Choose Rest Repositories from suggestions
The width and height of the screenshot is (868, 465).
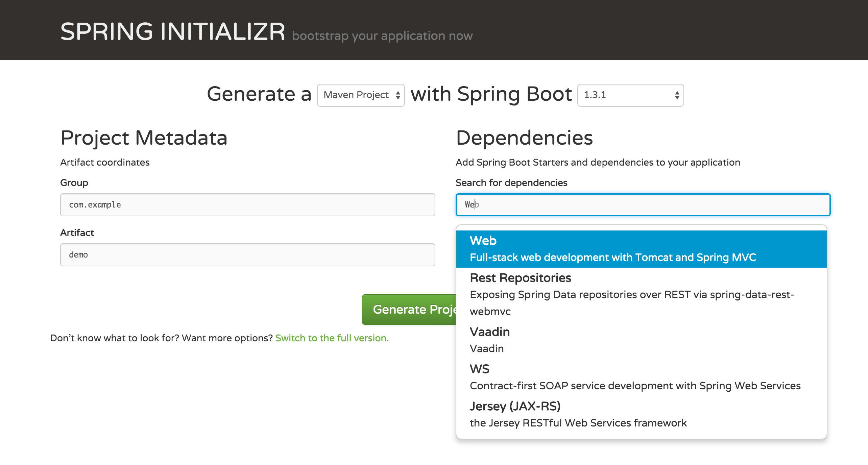(520, 278)
